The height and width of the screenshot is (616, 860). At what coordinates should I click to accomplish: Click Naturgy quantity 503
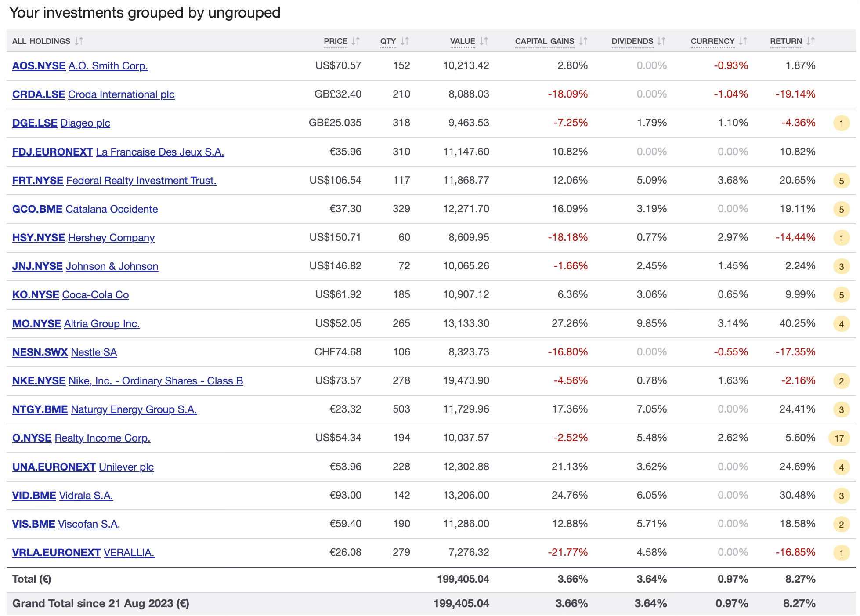point(401,409)
